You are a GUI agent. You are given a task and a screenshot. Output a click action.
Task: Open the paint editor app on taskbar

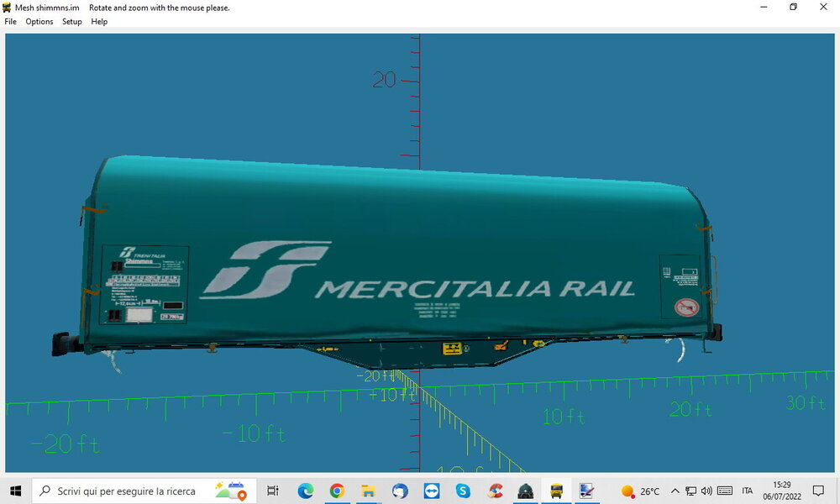(x=587, y=491)
